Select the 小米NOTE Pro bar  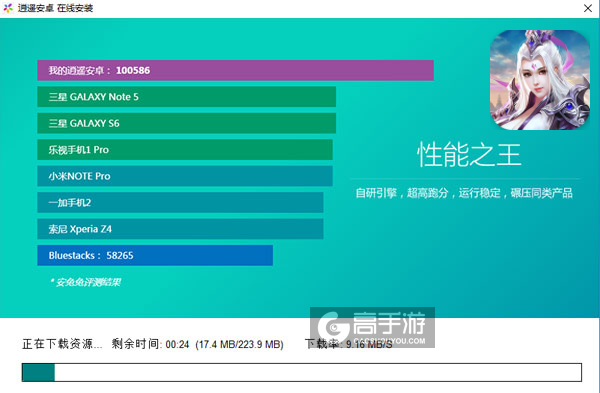[185, 176]
